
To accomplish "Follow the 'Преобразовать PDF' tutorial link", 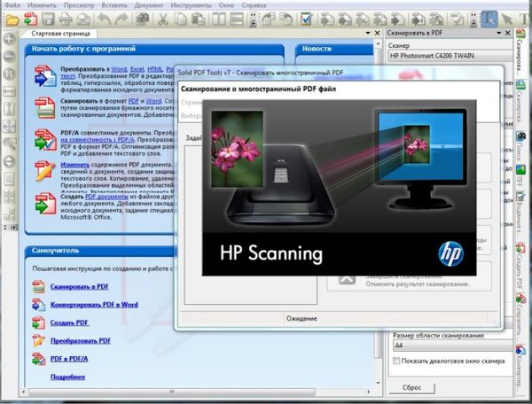I will pos(81,340).
